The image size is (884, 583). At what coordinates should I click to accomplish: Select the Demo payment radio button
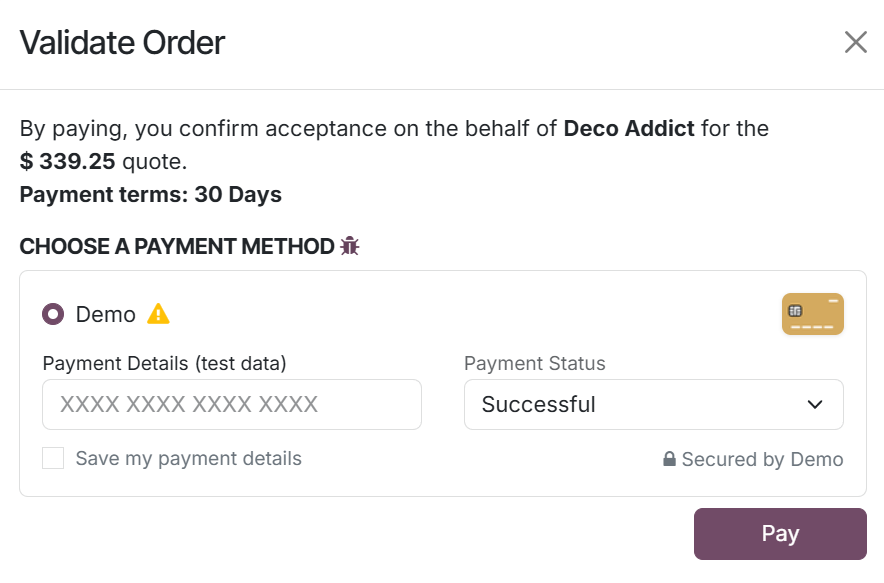[53, 314]
